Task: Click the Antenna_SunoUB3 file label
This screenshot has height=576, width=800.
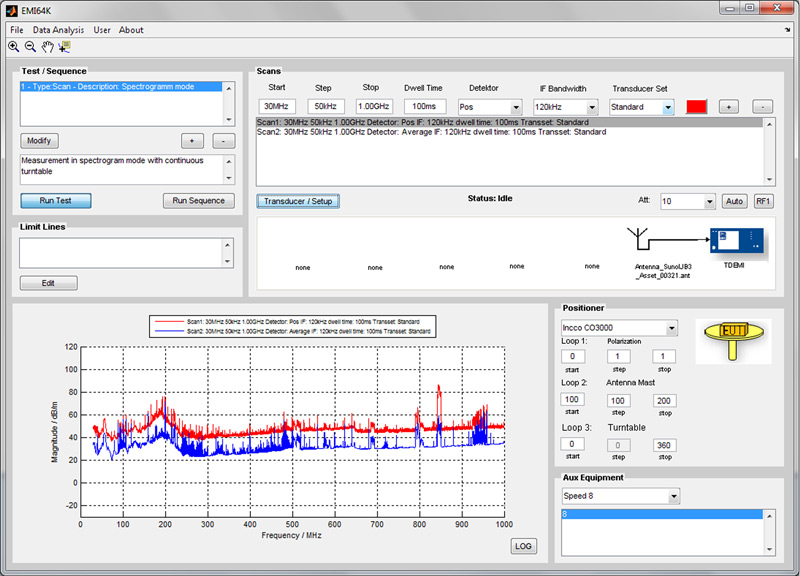Action: [663, 271]
